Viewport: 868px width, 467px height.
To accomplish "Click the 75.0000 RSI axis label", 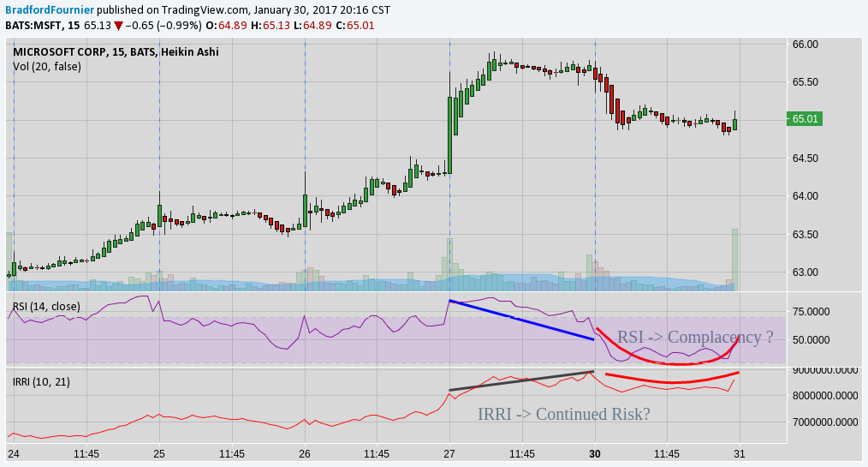I will pos(811,312).
